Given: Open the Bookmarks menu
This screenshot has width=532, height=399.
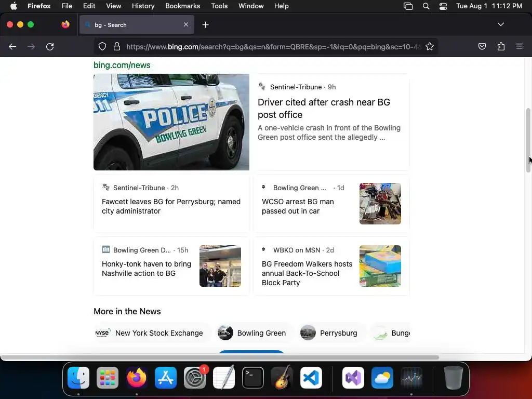Looking at the screenshot, I should coord(182,6).
